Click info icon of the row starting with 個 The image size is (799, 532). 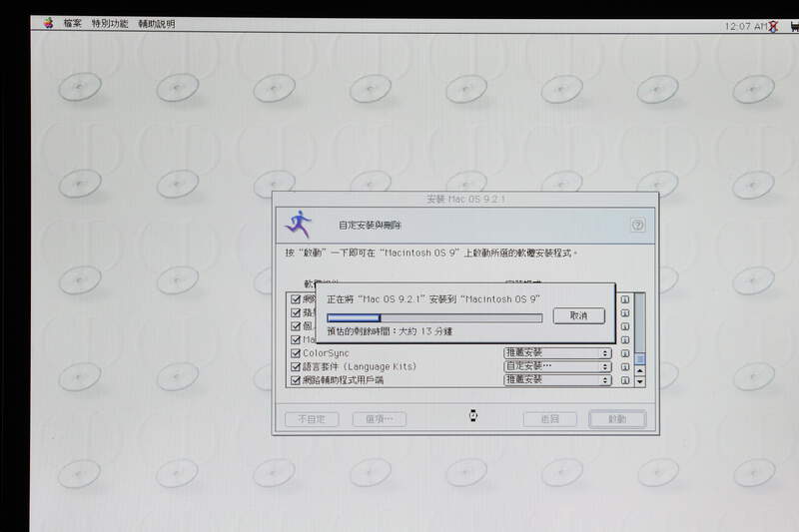coord(625,326)
